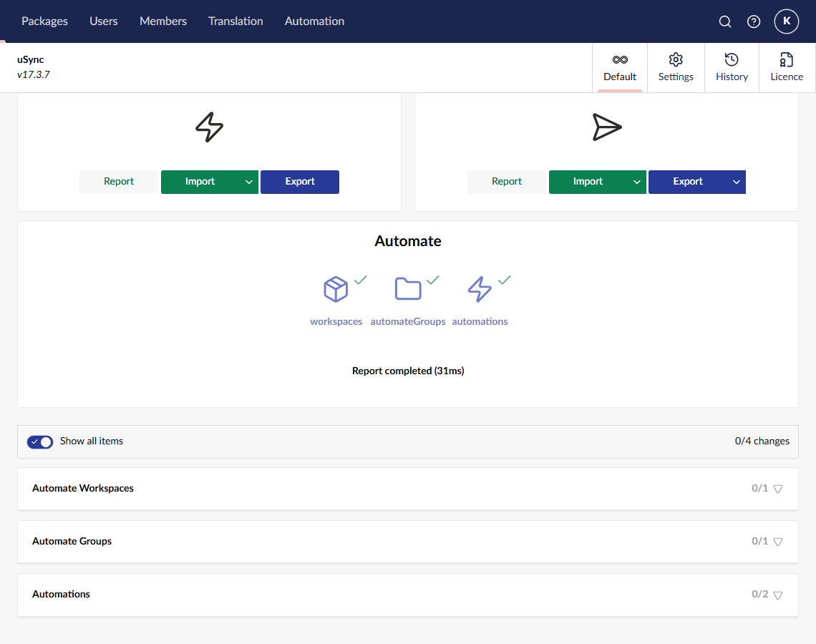Click the lightning bolt card icon

pos(209,127)
